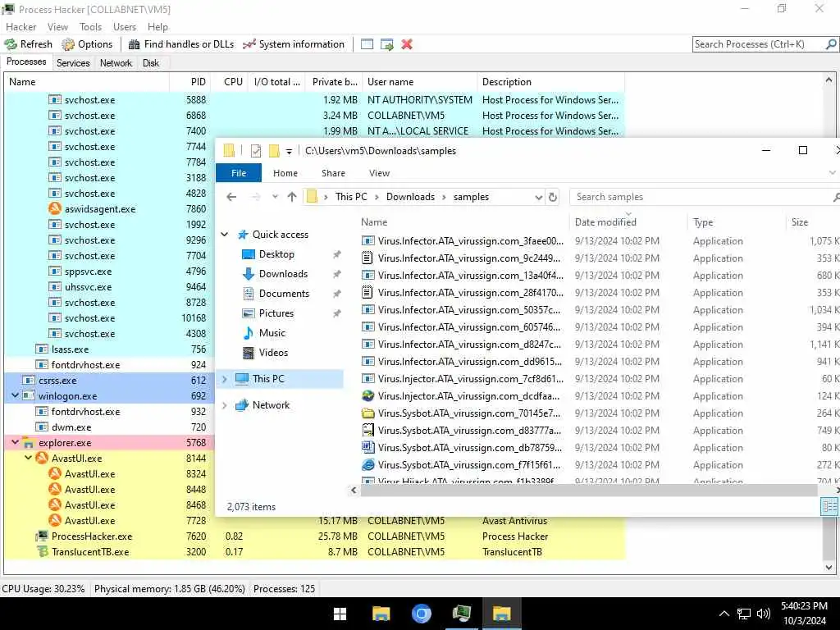Image resolution: width=840 pixels, height=630 pixels.
Task: Click the Windows Start button
Action: (340, 614)
